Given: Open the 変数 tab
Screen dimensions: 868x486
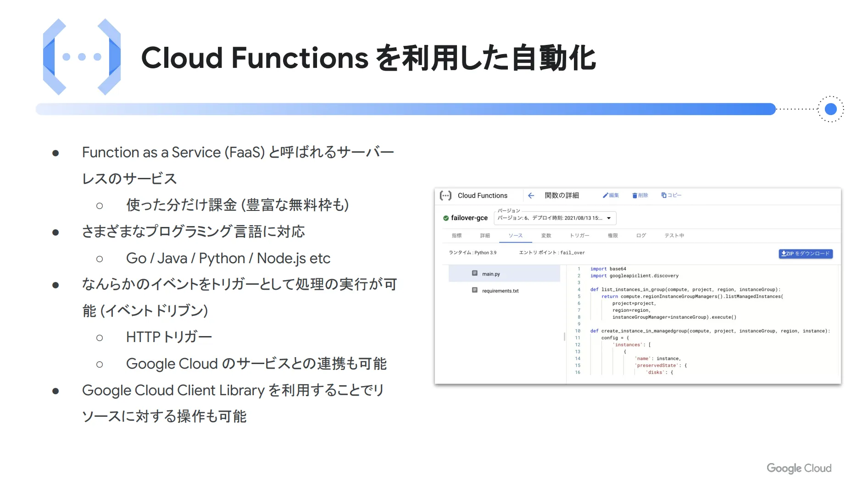Looking at the screenshot, I should click(546, 236).
